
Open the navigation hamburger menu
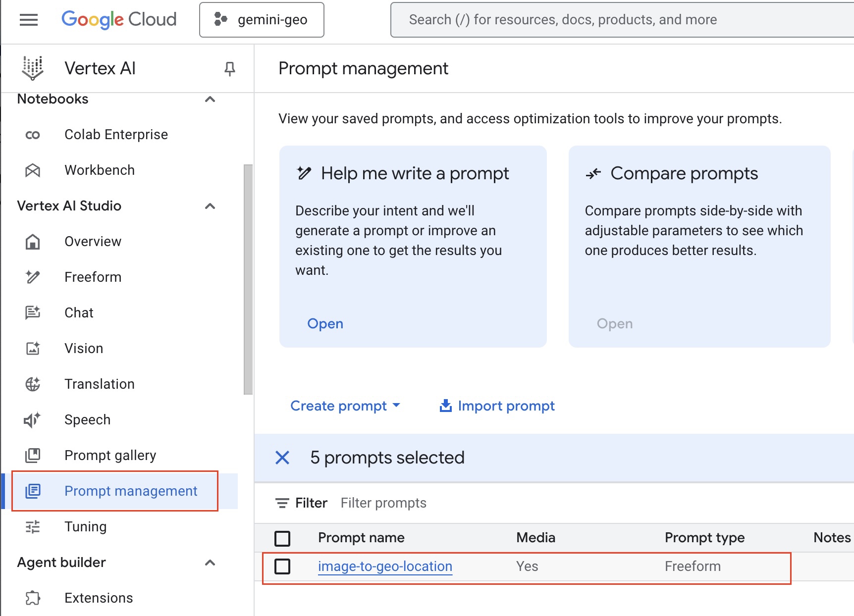28,20
